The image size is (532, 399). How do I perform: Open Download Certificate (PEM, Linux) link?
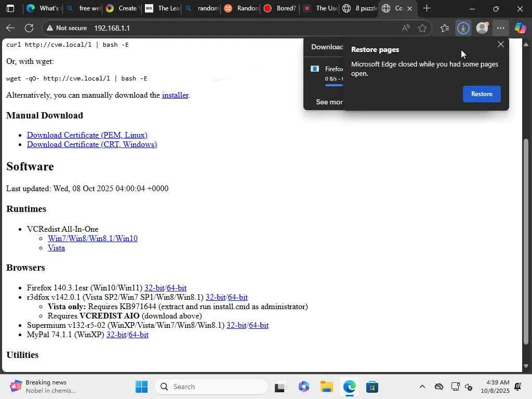tap(87, 135)
